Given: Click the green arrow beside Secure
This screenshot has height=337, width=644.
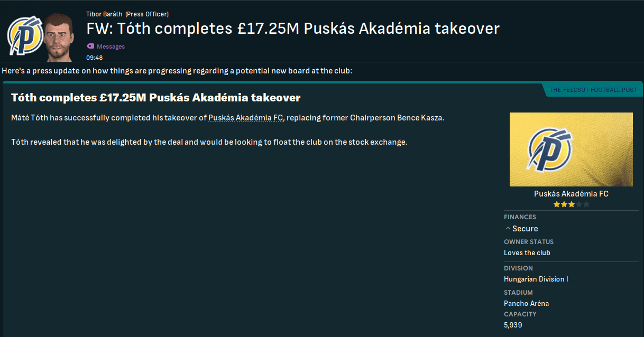Looking at the screenshot, I should [x=508, y=229].
